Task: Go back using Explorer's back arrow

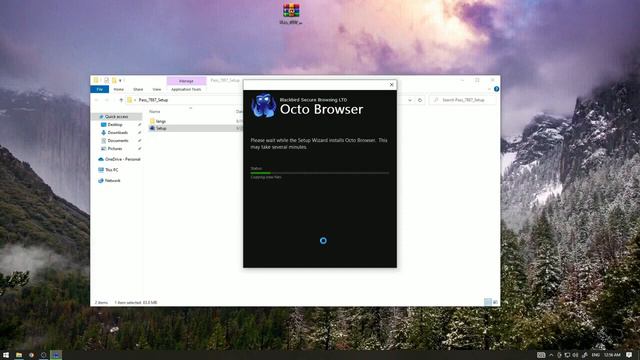Action: tap(97, 100)
